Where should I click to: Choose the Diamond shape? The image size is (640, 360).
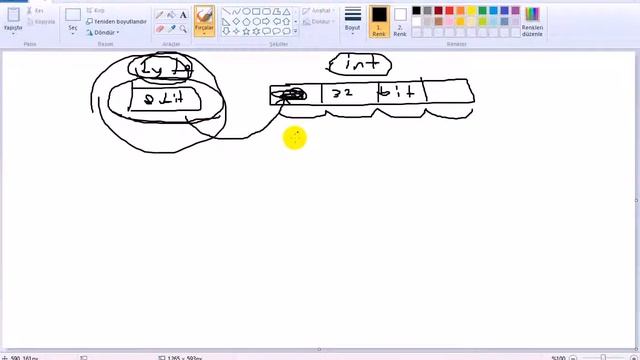point(236,22)
